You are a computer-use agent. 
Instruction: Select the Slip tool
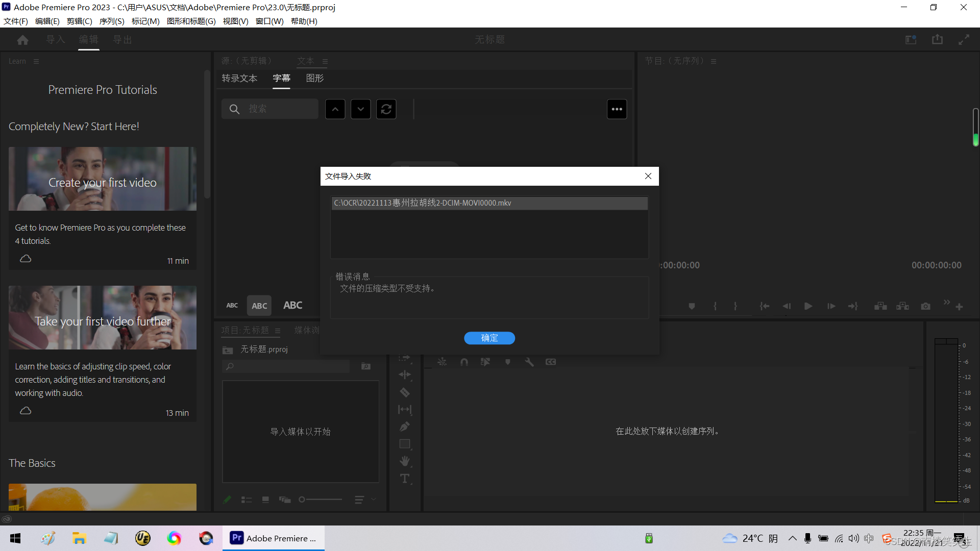tap(405, 409)
